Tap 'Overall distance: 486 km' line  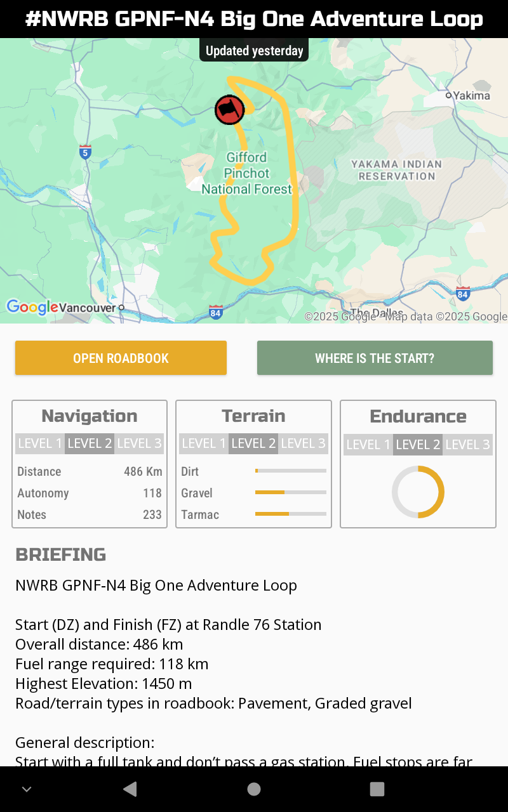point(99,645)
